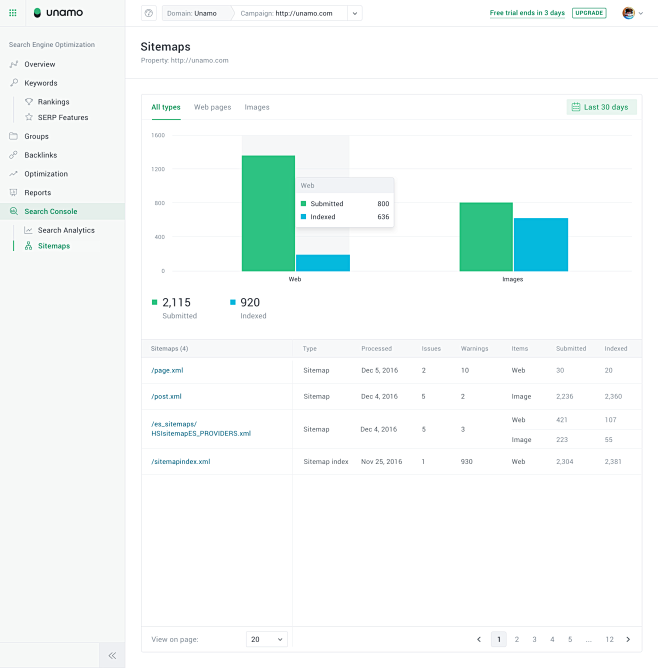Go to previous page arrow
The image size is (658, 668).
pyautogui.click(x=479, y=639)
